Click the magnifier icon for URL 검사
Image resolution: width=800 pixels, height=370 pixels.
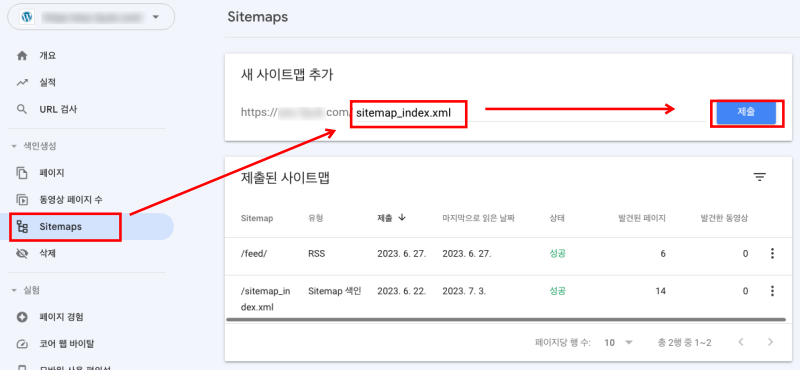pos(22,109)
